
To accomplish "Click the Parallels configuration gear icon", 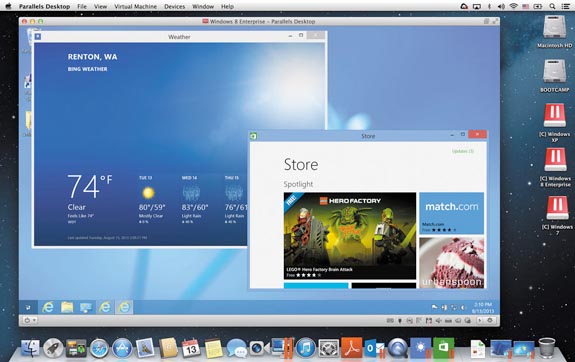I will pos(490,320).
